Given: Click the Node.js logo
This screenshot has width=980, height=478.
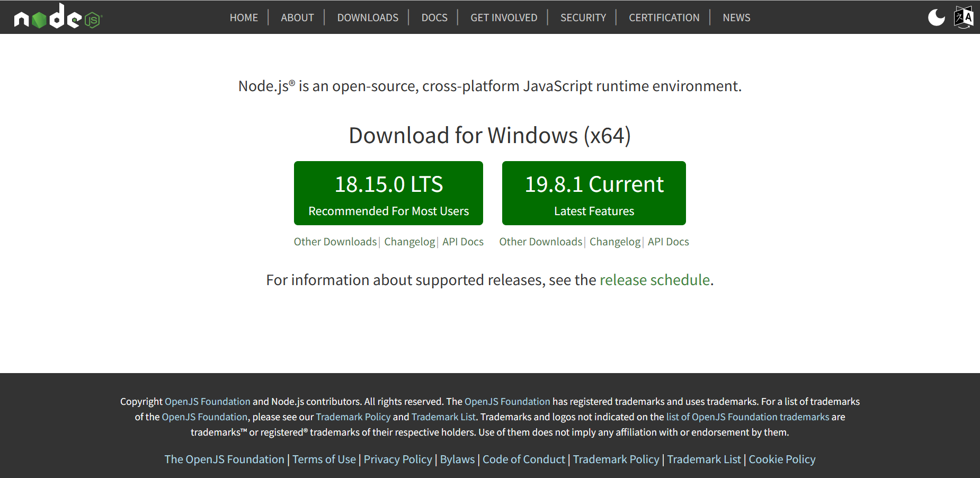Looking at the screenshot, I should 58,16.
